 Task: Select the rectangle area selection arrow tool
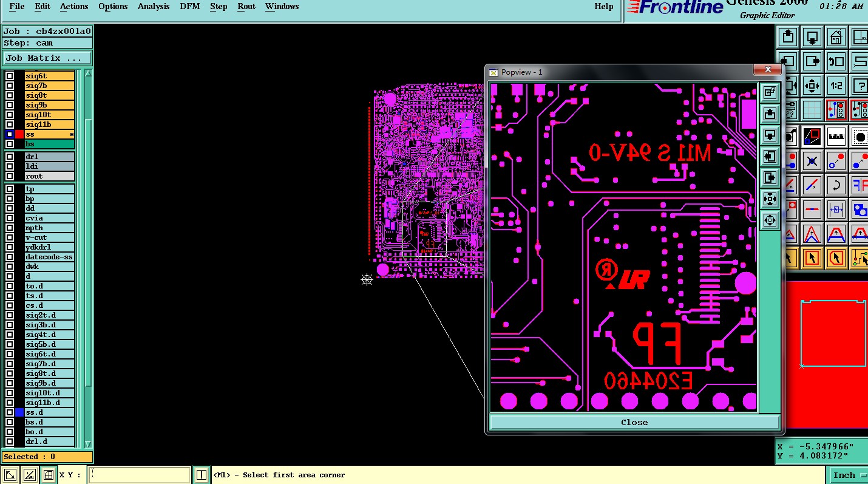[x=813, y=258]
